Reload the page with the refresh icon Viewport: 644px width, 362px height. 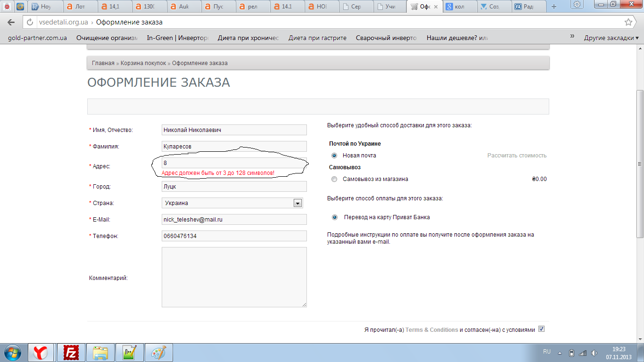(x=30, y=22)
